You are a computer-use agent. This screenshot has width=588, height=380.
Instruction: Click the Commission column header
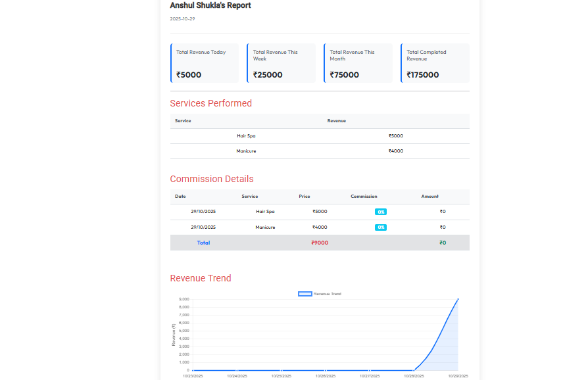[364, 196]
